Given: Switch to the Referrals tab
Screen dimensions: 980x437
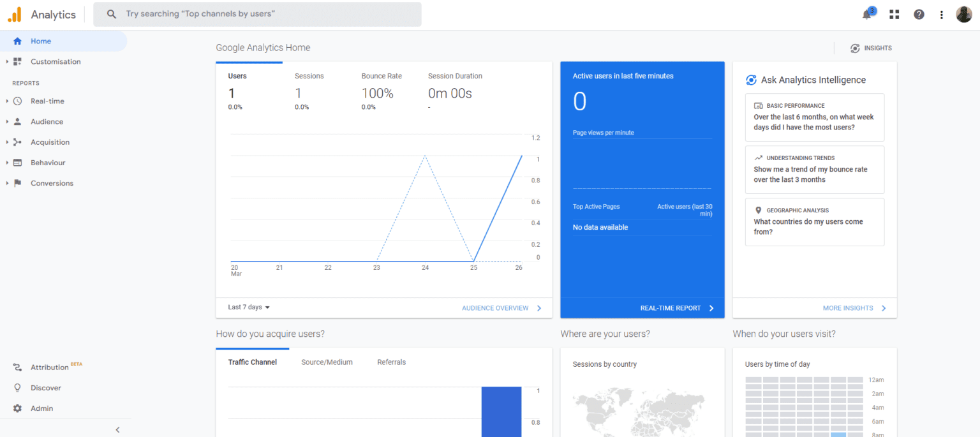Looking at the screenshot, I should 391,362.
